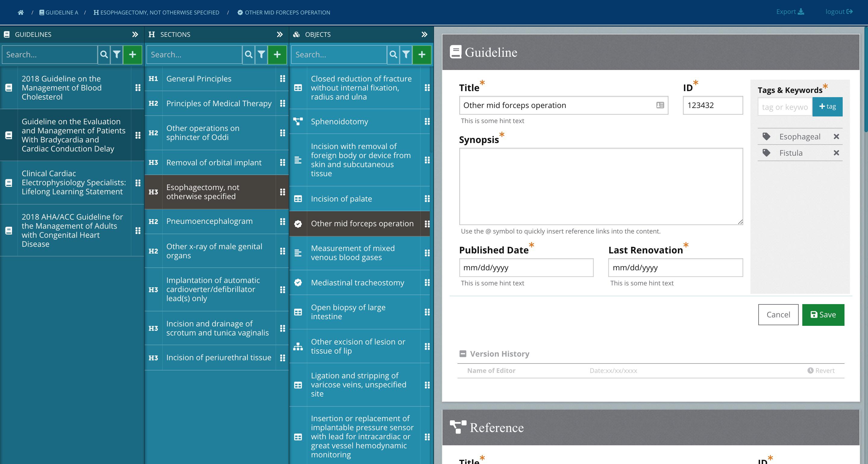Image resolution: width=868 pixels, height=464 pixels.
Task: Click the home icon in breadcrumb
Action: point(20,12)
